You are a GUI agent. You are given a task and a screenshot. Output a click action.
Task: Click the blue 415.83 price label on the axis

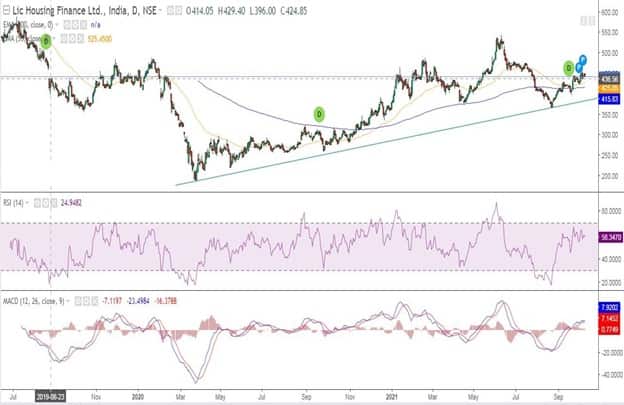click(x=609, y=99)
